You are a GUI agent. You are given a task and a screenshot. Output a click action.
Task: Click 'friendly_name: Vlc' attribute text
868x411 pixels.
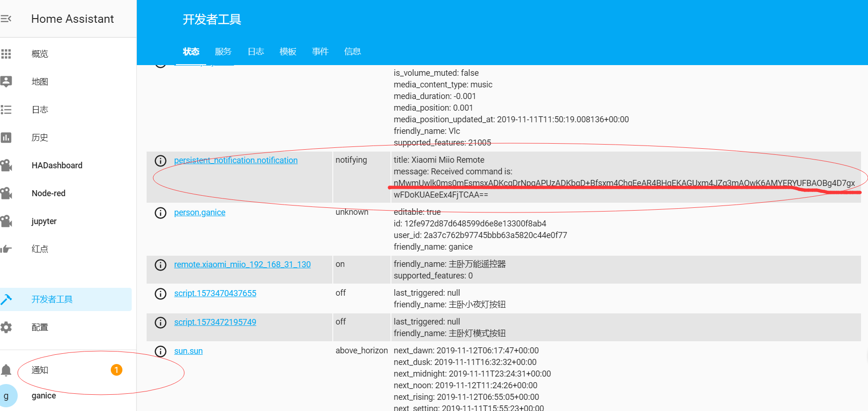tap(427, 131)
